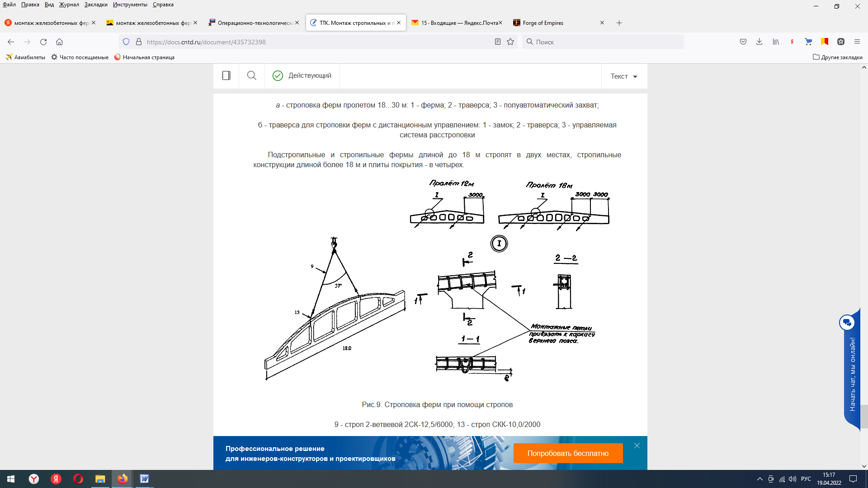Open the Вид menu

[49, 5]
